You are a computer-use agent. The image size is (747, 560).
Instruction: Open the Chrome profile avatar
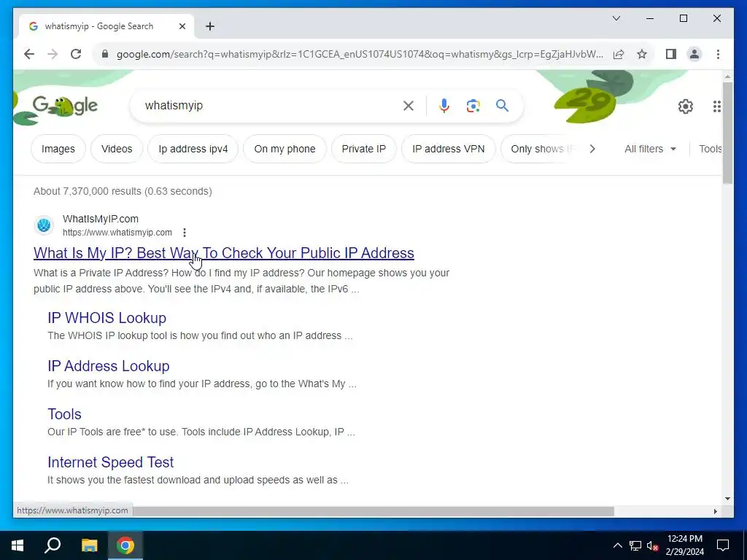click(x=694, y=54)
